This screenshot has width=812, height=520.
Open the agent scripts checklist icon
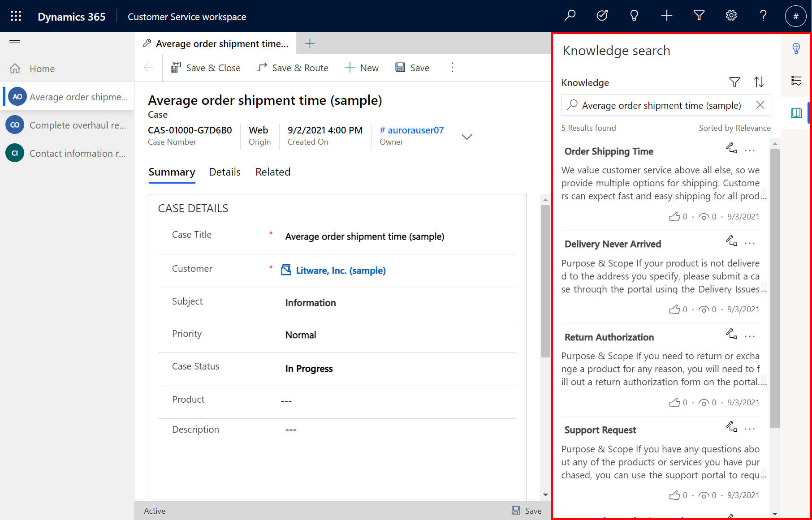[796, 81]
